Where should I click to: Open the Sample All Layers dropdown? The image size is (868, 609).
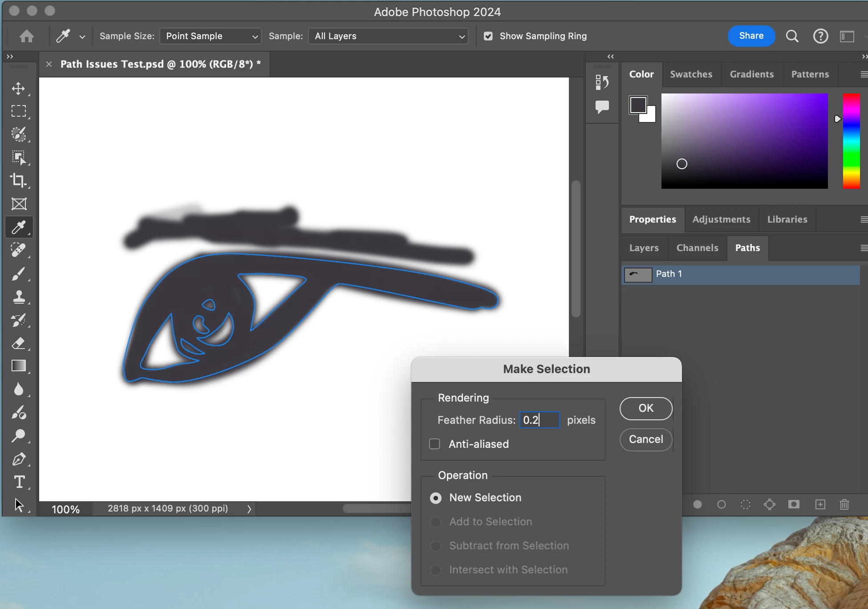pyautogui.click(x=388, y=36)
